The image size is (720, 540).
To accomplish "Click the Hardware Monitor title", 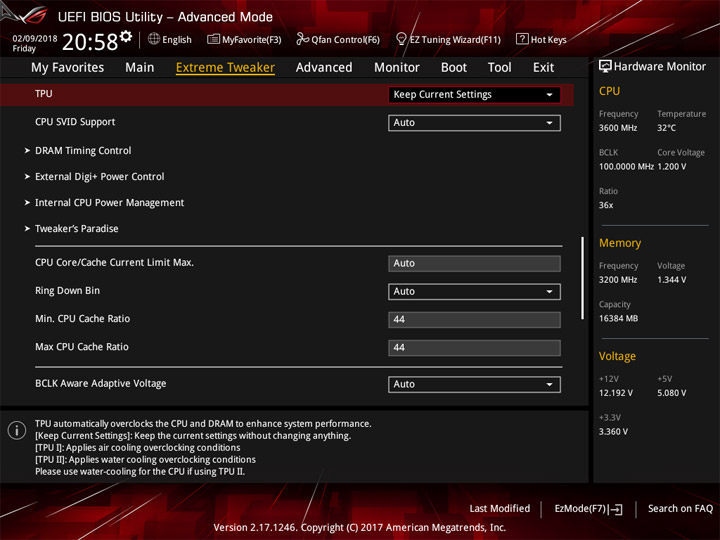I will pos(659,67).
